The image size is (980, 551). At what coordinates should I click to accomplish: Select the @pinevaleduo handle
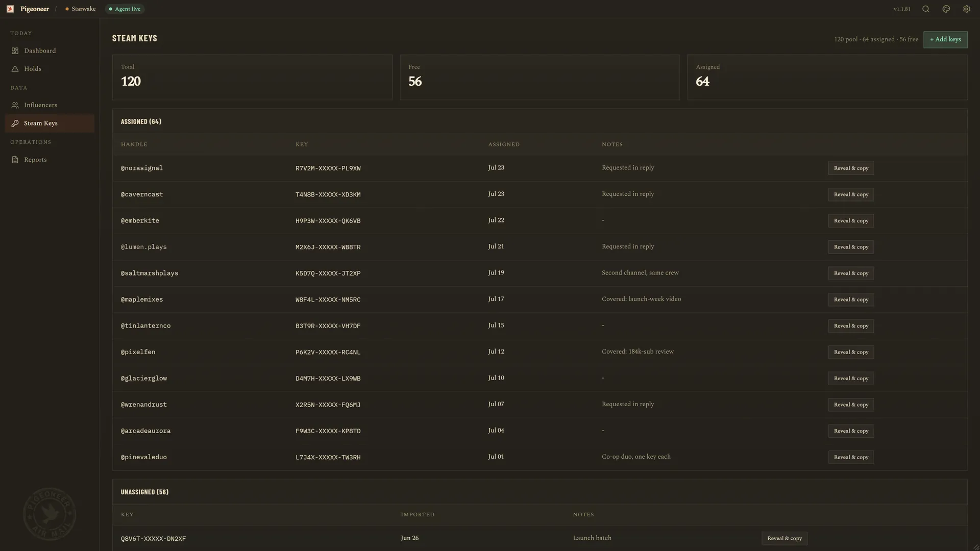144,457
